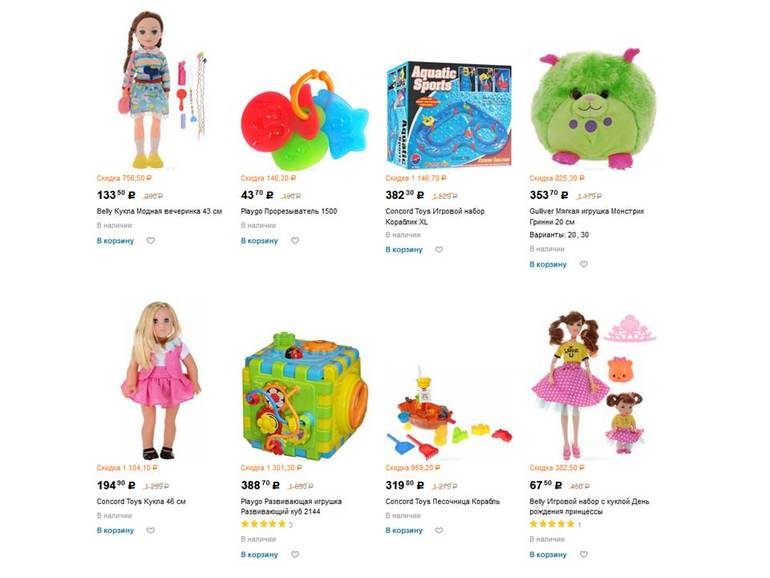Image resolution: width=770 pixels, height=578 pixels.
Task: Click heart icon for День рождения принцессы set
Action: click(583, 554)
